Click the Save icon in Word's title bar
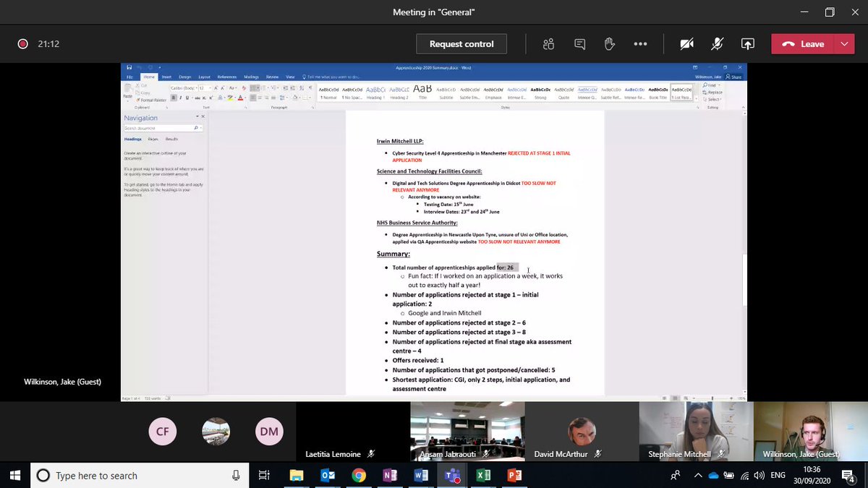868x488 pixels. pyautogui.click(x=129, y=67)
